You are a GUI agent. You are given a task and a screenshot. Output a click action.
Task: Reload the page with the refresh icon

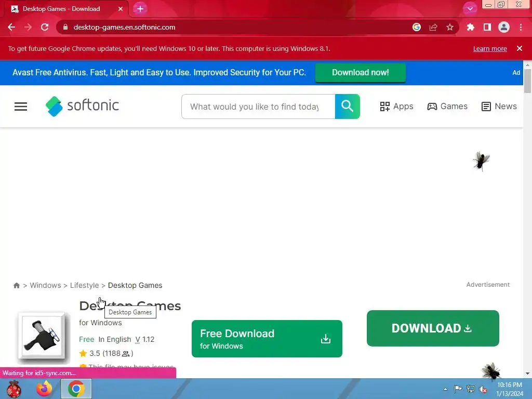45,27
